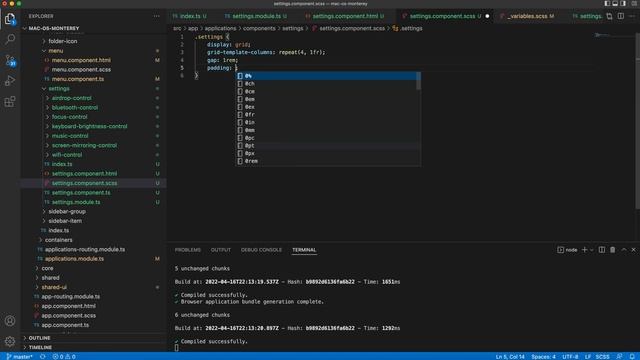The height and width of the screenshot is (360, 640).
Task: Switch to _variables.scss editor tab
Action: (x=527, y=16)
